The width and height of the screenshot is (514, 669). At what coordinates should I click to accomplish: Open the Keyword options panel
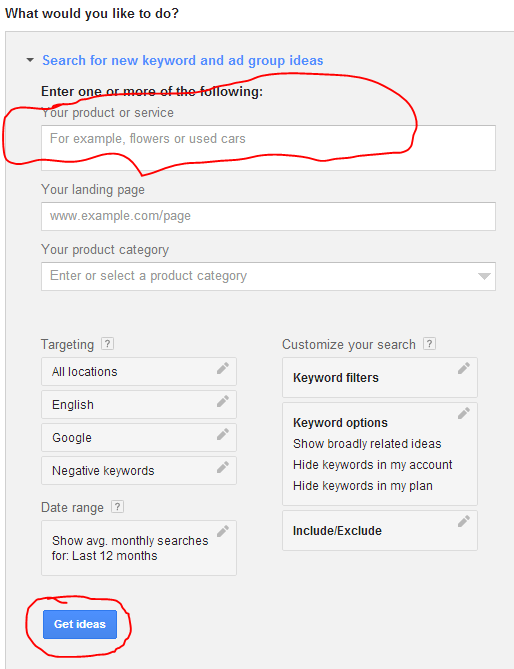pos(380,454)
